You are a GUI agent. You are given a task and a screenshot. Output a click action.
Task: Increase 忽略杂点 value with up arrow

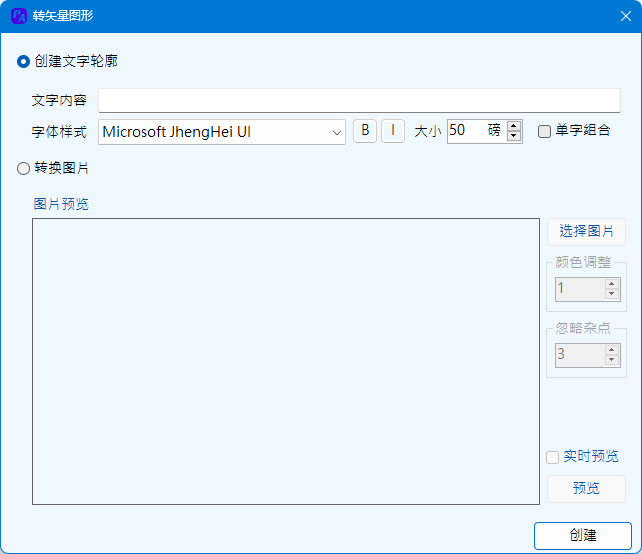tap(612, 349)
